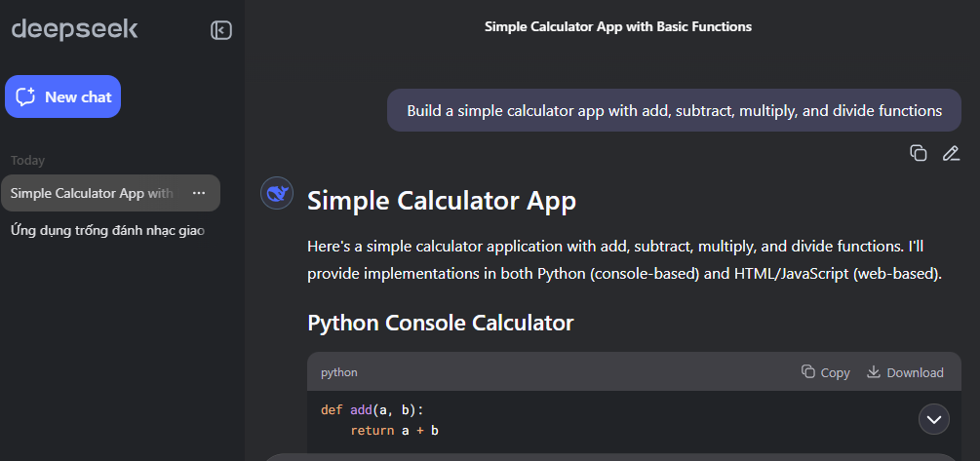Start a New chat
The height and width of the screenshot is (461, 980).
(x=62, y=96)
